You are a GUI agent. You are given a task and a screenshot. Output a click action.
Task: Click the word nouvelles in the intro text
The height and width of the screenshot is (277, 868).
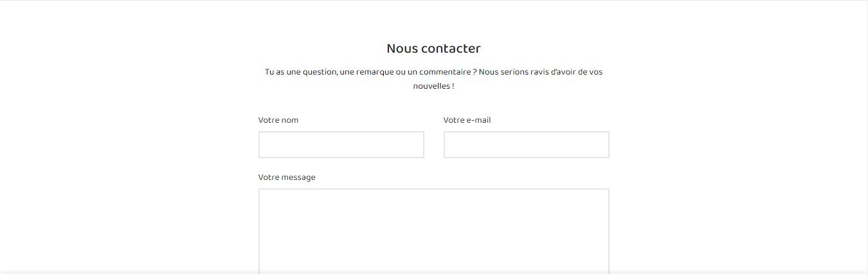pos(431,86)
